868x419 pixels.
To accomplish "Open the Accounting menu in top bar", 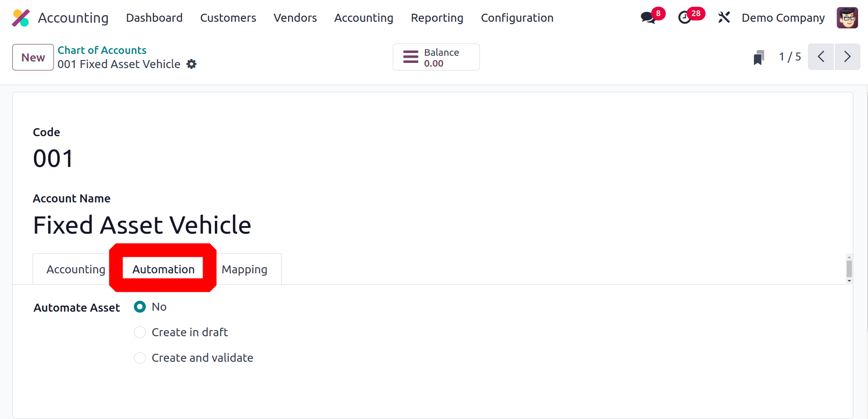I will pos(363,18).
